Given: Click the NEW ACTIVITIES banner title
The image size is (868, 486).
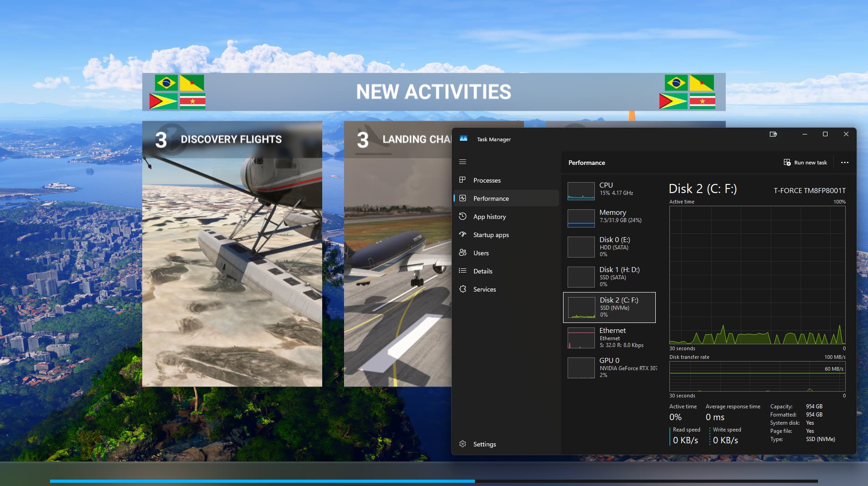Looking at the screenshot, I should coord(434,92).
